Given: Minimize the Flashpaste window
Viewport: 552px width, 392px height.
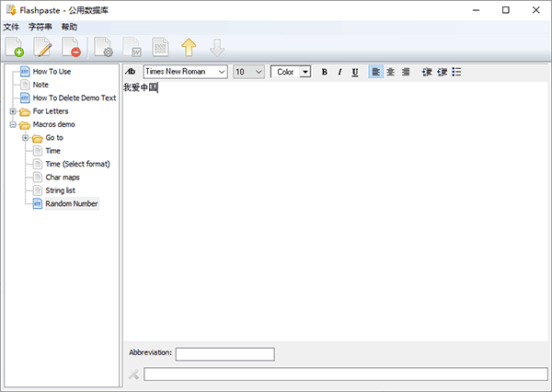Looking at the screenshot, I should tap(476, 10).
